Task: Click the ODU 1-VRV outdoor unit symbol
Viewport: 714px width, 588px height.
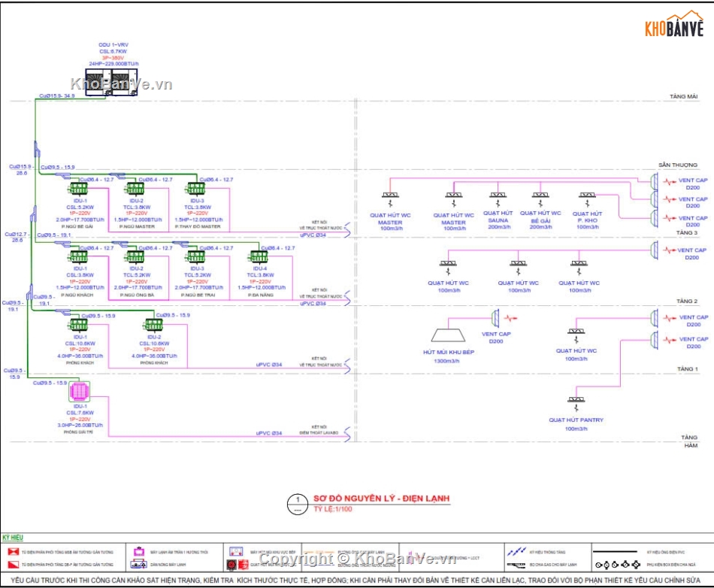Action: pos(111,82)
